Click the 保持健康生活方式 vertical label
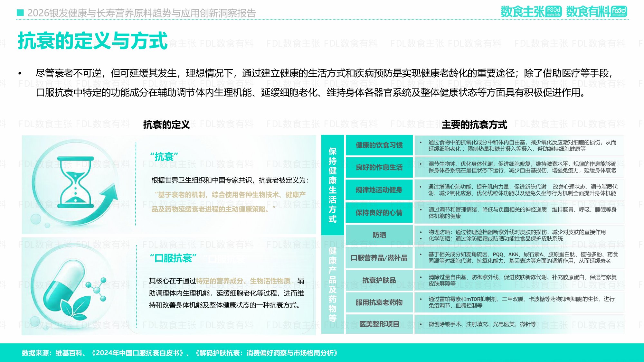Viewport: 644px width, 362px height. coord(332,185)
